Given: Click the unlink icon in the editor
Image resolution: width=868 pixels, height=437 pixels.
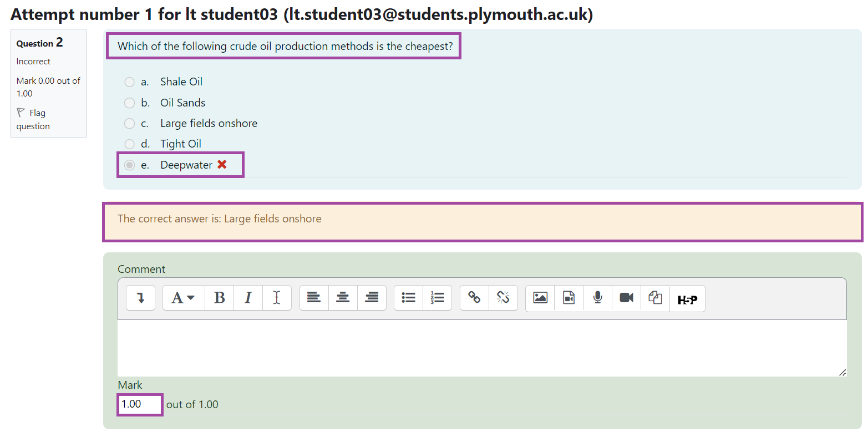Looking at the screenshot, I should pos(504,298).
